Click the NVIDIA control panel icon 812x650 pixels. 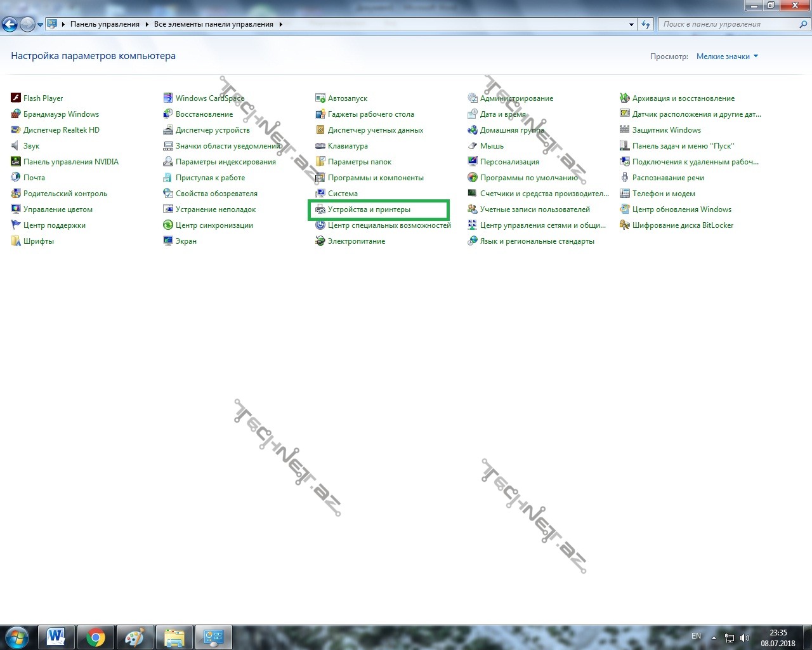point(16,161)
